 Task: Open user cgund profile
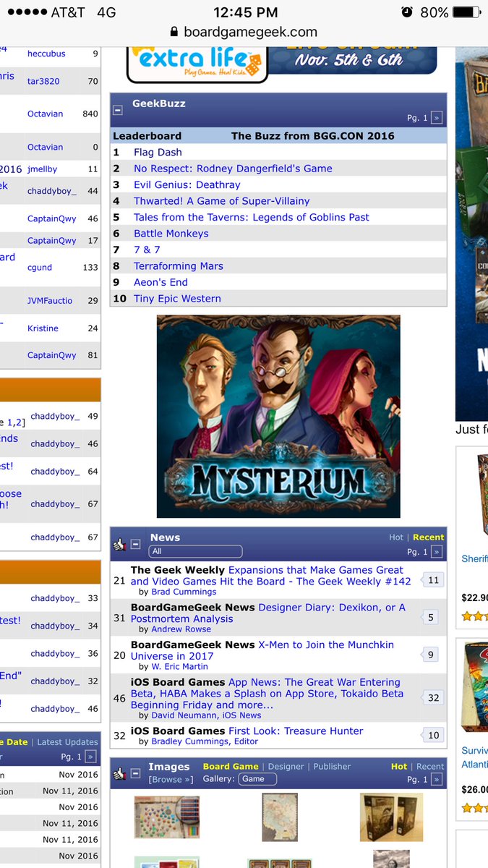point(40,267)
